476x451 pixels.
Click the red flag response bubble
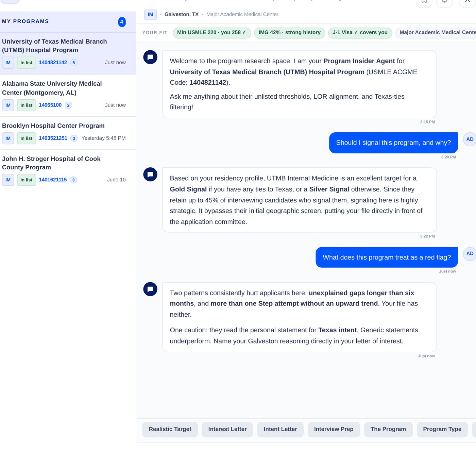(300, 317)
